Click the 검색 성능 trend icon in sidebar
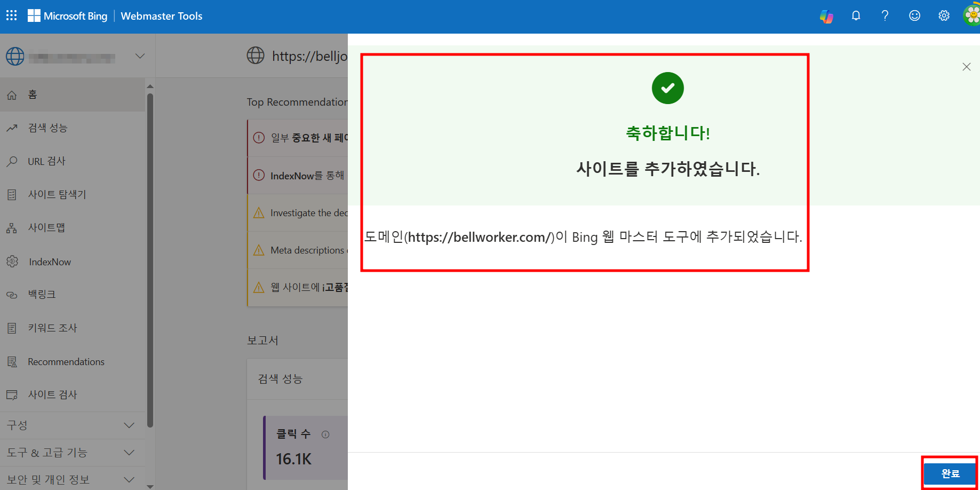980x490 pixels. pos(12,128)
